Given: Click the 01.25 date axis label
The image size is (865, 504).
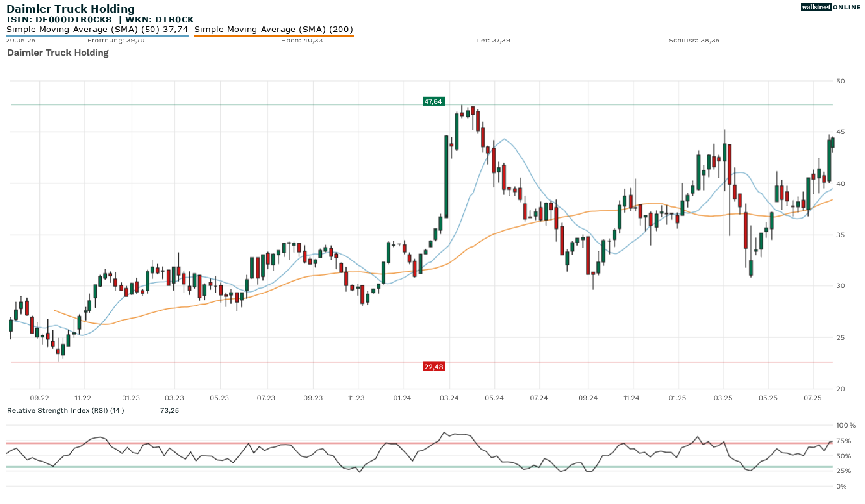Looking at the screenshot, I should click(678, 398).
